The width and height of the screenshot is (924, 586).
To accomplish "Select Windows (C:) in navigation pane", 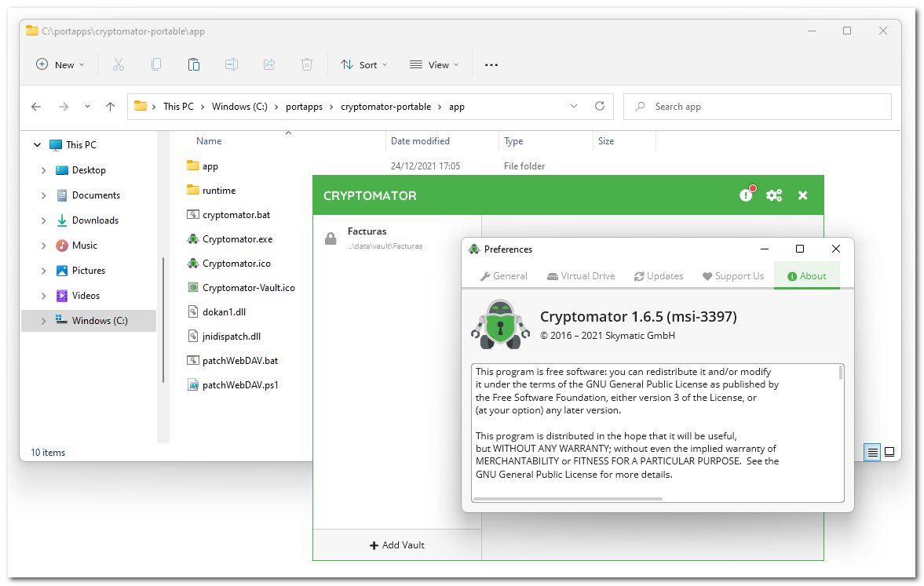I will click(89, 320).
